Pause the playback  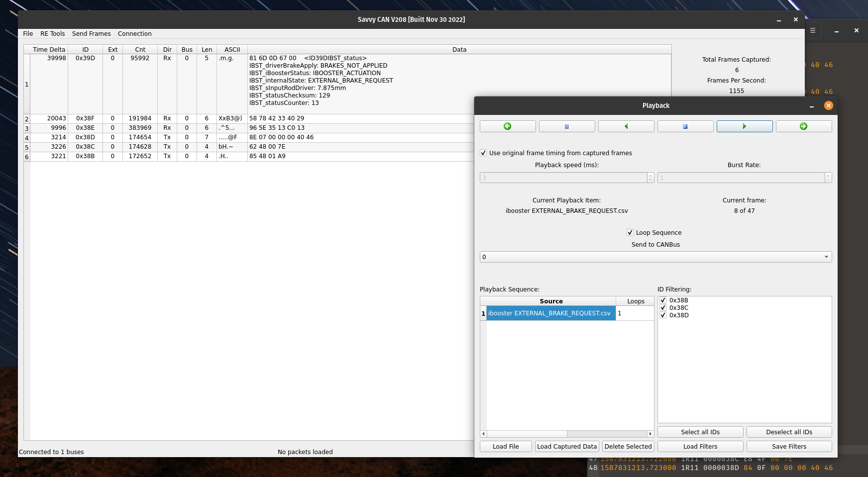566,126
